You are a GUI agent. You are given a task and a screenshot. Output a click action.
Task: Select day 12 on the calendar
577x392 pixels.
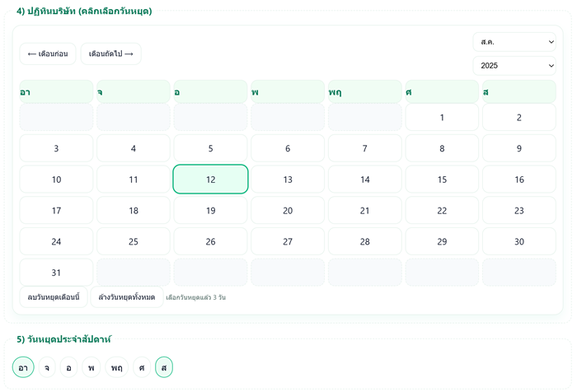[210, 180]
